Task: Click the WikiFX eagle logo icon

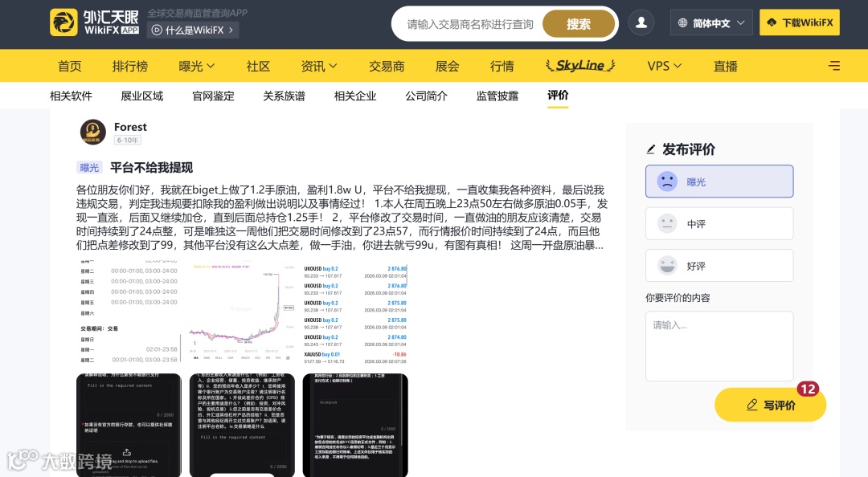Action: pos(63,22)
